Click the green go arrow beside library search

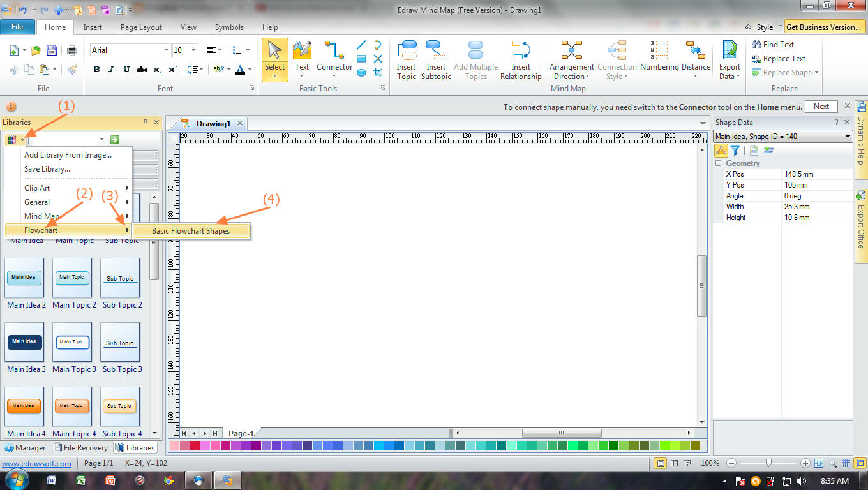[x=115, y=139]
